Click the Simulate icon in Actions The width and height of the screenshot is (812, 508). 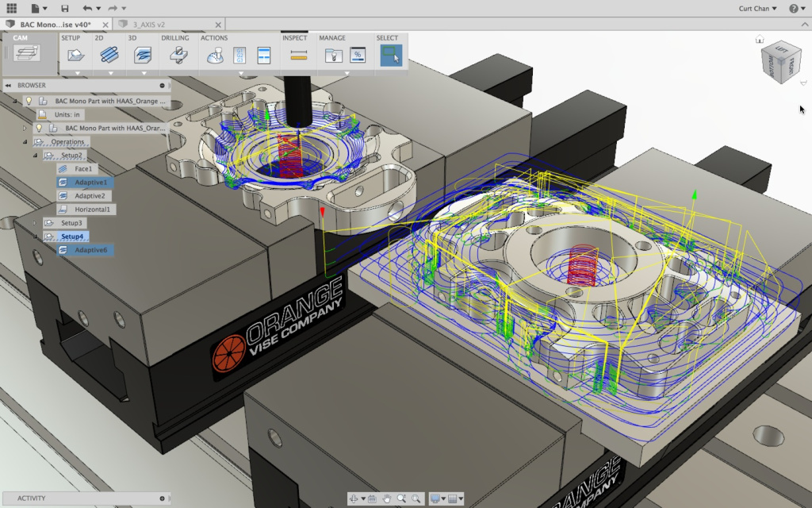point(215,55)
